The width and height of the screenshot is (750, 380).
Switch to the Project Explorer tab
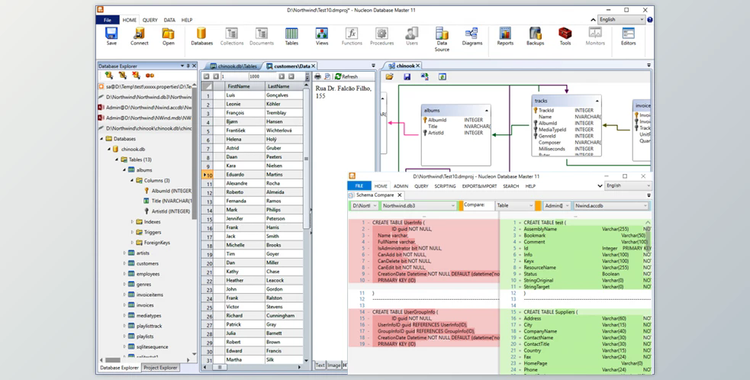(160, 368)
